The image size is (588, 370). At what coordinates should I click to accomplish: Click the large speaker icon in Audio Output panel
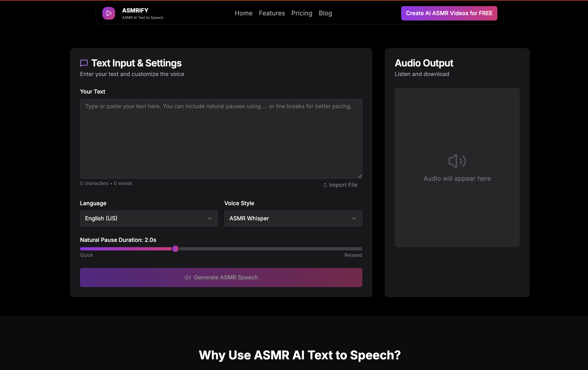(457, 161)
